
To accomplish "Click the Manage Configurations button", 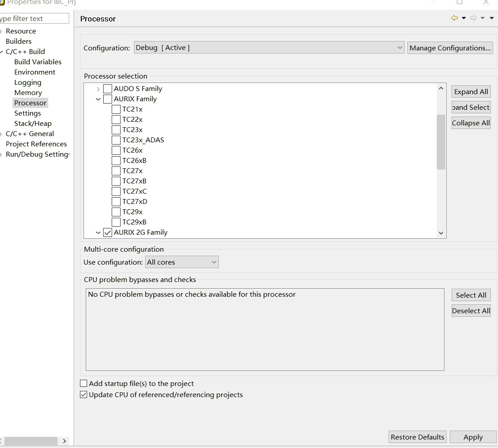I will [450, 48].
